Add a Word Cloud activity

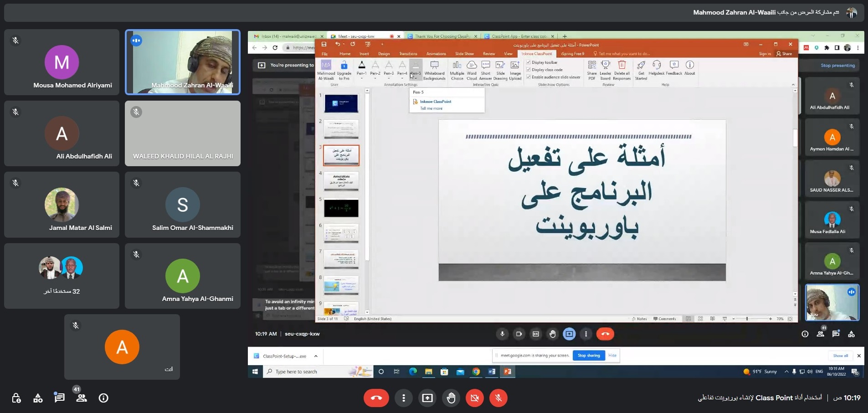(x=471, y=71)
